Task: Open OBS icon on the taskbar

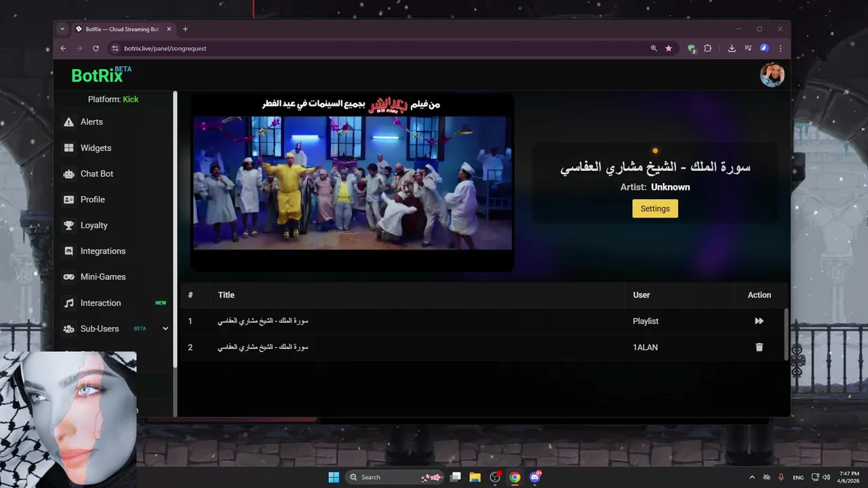Action: point(495,477)
